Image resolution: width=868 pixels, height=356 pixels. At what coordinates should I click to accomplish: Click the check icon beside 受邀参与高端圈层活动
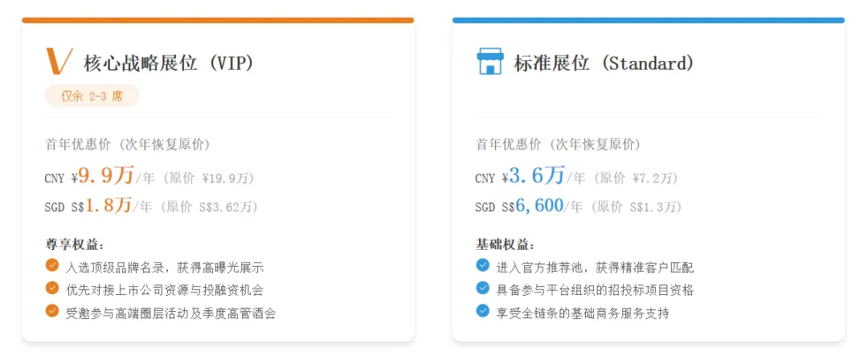tap(52, 311)
